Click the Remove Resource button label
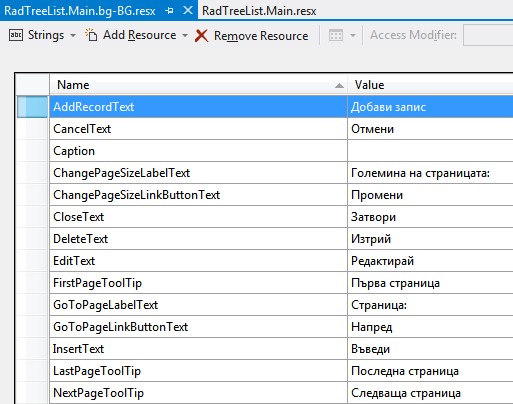This screenshot has width=513, height=404. click(261, 36)
